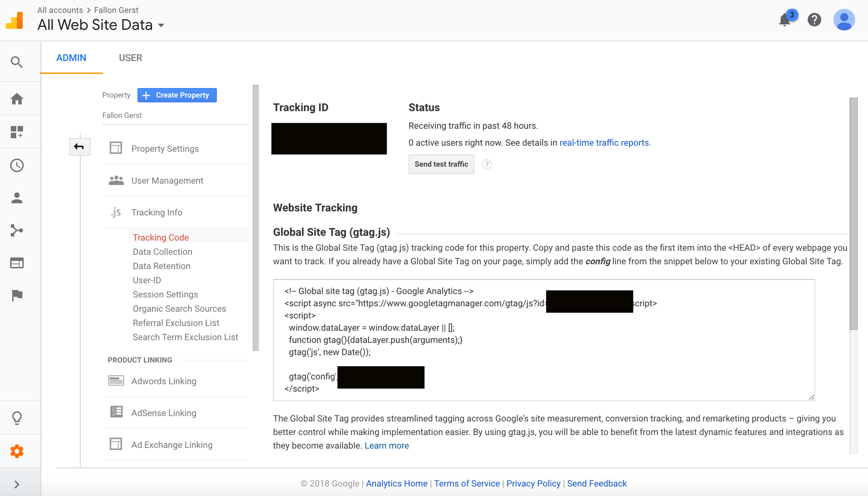Screen dimensions: 868x496
Task: Click Property Settings window icon
Action: pyautogui.click(x=116, y=148)
